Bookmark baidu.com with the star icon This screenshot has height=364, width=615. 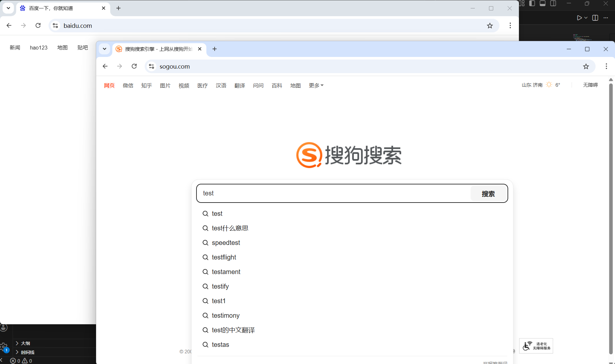pyautogui.click(x=490, y=26)
